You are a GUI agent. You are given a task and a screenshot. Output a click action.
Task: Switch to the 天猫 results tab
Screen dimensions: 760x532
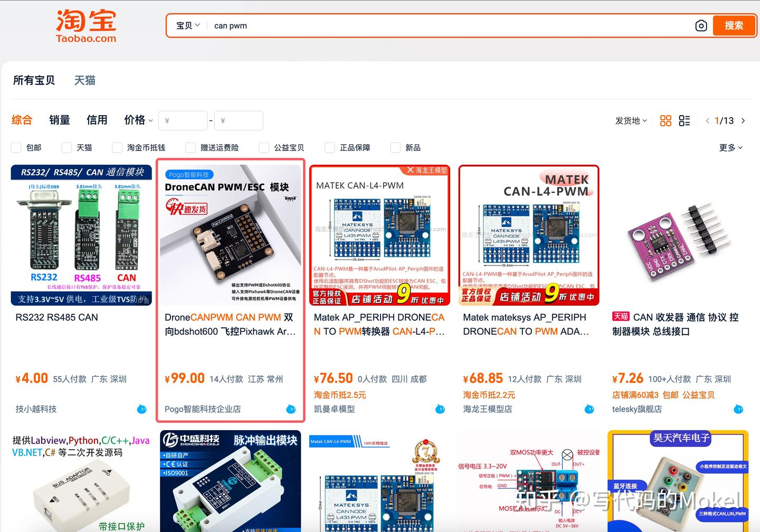(x=84, y=80)
